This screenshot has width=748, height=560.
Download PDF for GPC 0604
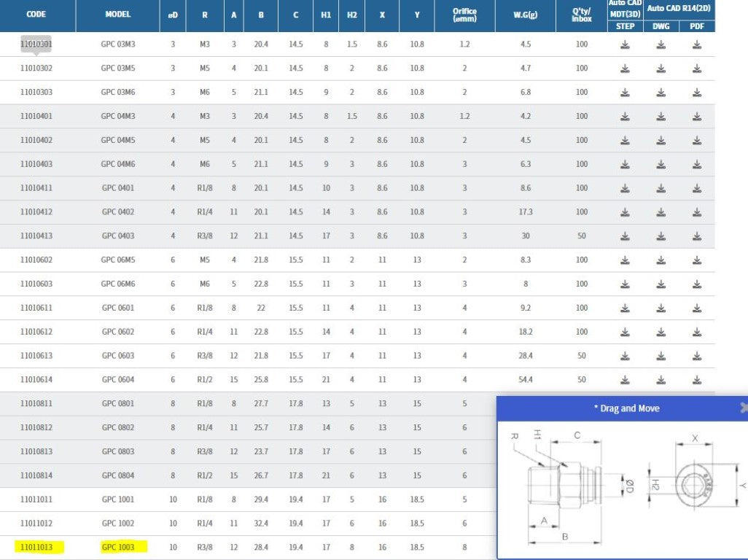tap(697, 380)
